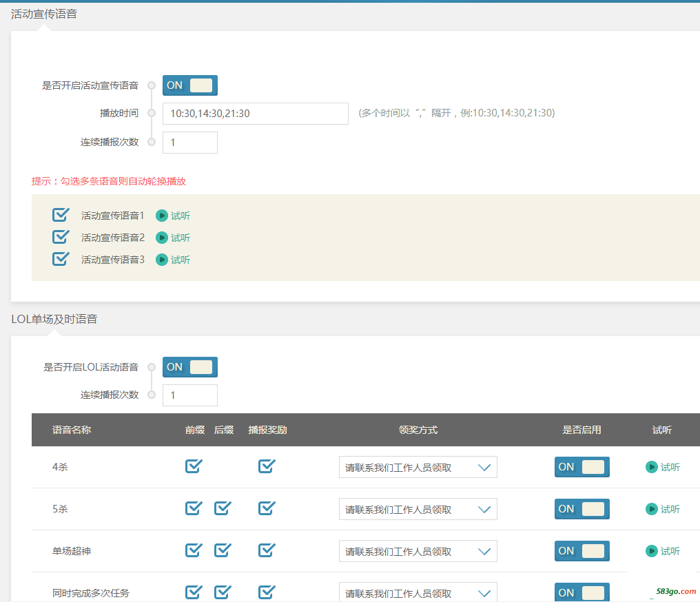Click the 领奖方式 column header
The width and height of the screenshot is (700, 602).
point(418,430)
